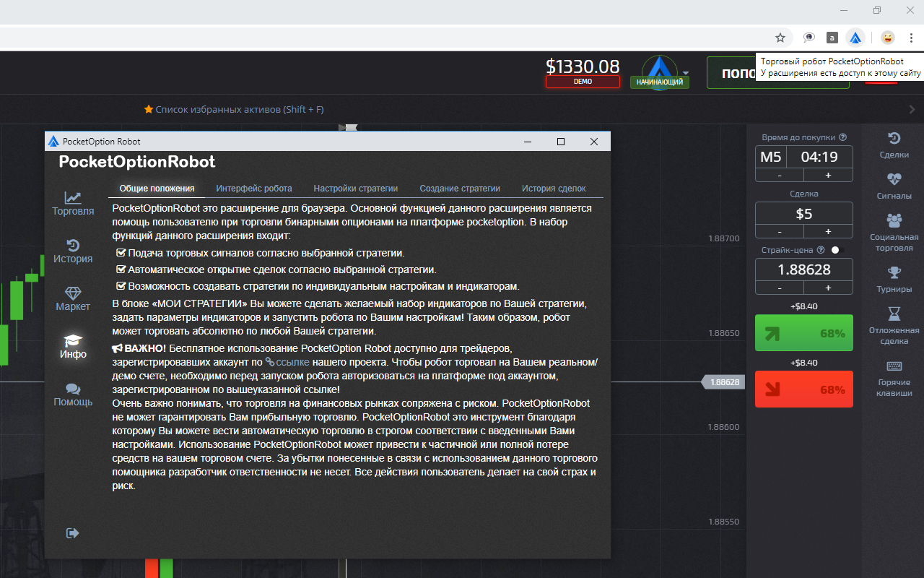Open the Горячие клавиши keyboard panel
The image size is (924, 578).
pyautogui.click(x=894, y=379)
